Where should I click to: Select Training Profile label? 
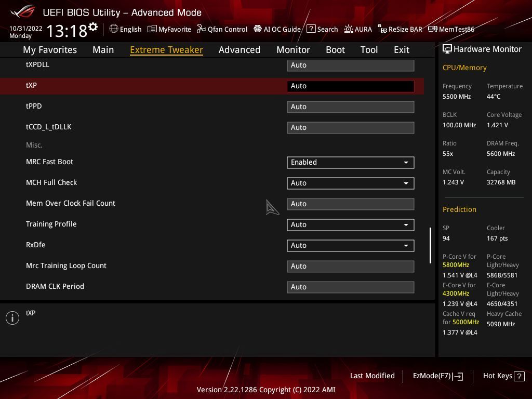tap(51, 224)
